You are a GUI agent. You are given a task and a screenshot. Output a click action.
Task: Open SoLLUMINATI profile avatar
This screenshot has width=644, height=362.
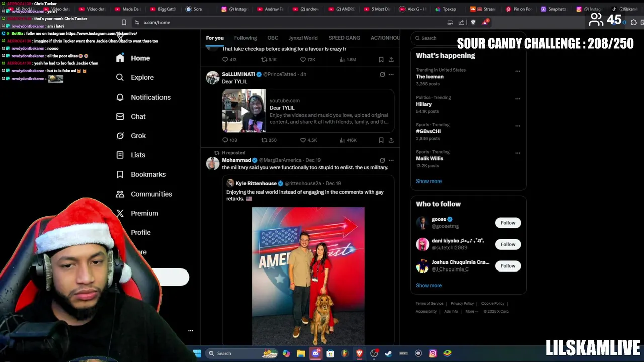[x=213, y=78]
